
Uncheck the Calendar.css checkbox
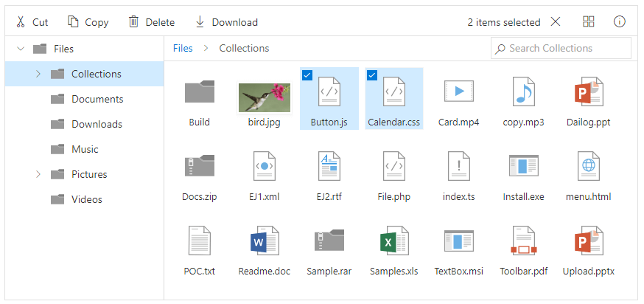click(372, 75)
